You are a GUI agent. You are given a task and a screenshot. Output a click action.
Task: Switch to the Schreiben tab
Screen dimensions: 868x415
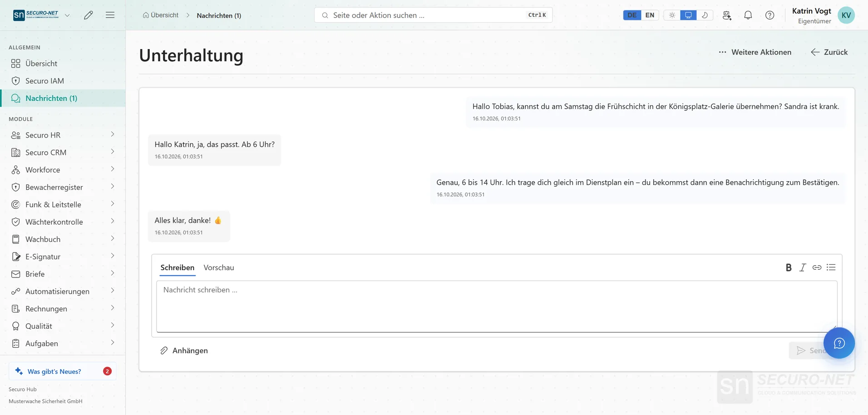click(178, 267)
